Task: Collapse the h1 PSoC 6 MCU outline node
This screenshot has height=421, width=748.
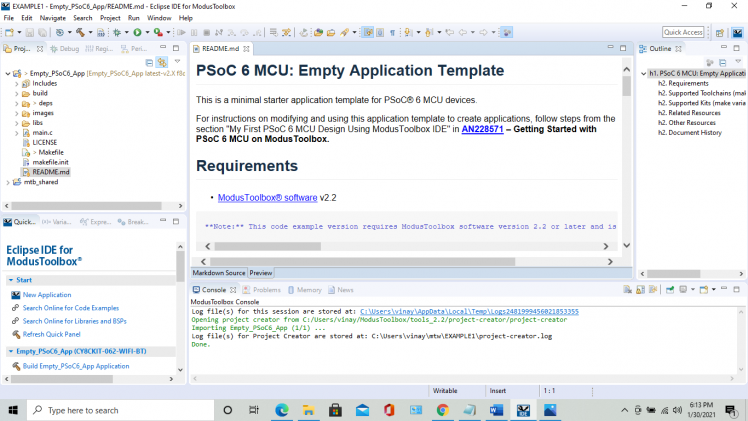Action: point(644,73)
